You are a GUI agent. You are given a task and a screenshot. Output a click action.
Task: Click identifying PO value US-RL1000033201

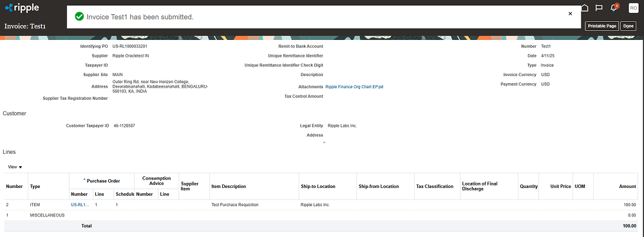click(x=130, y=46)
